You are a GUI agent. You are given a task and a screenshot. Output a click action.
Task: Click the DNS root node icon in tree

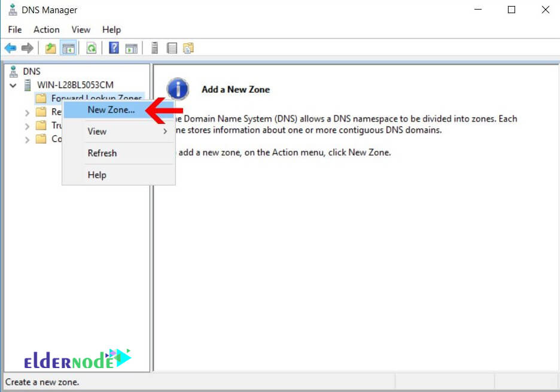pyautogui.click(x=14, y=71)
